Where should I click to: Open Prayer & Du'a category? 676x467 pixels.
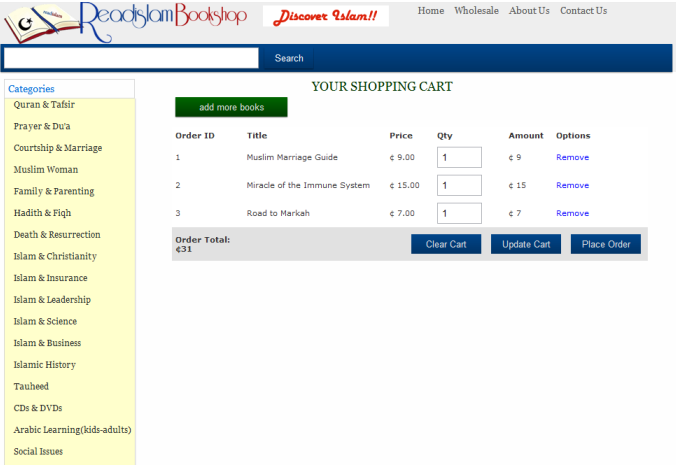42,126
